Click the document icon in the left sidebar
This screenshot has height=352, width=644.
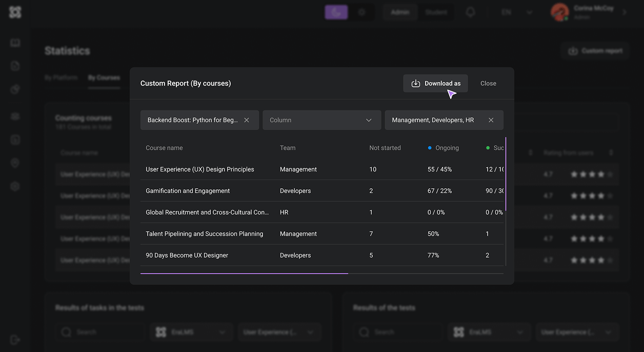click(x=15, y=66)
